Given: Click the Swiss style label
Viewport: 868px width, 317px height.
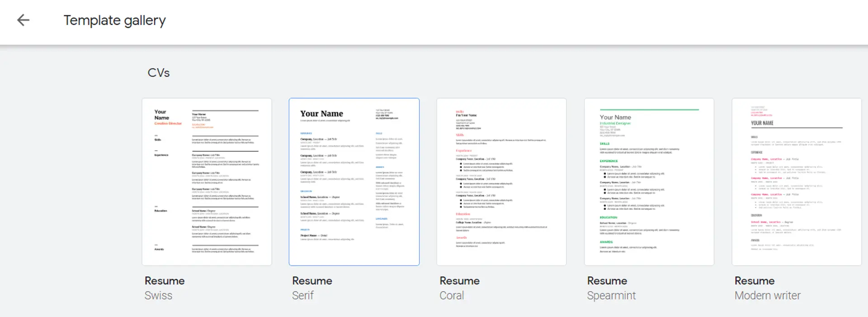Looking at the screenshot, I should [x=158, y=296].
